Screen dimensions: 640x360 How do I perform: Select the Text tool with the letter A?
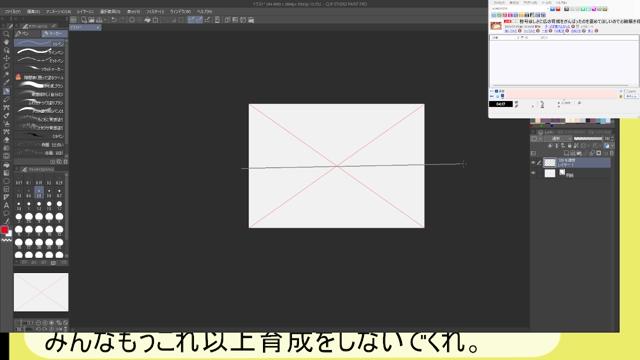6,205
